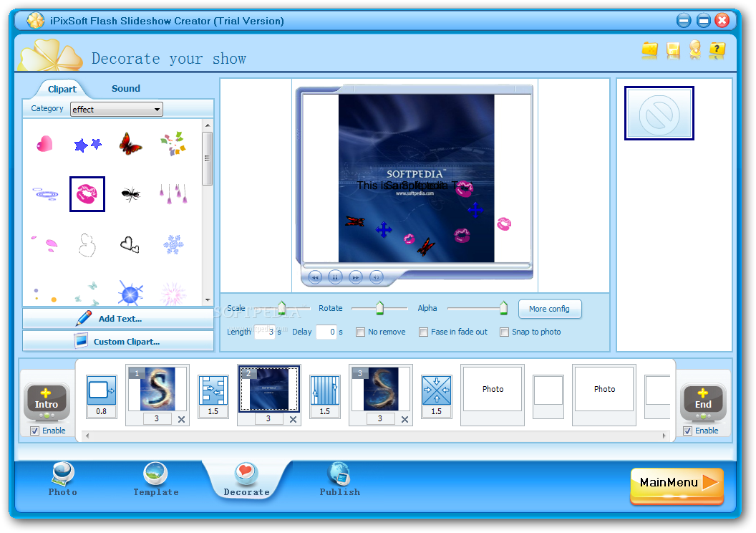Select the pink lips kiss clipart
This screenshot has width=756, height=533.
pos(87,194)
